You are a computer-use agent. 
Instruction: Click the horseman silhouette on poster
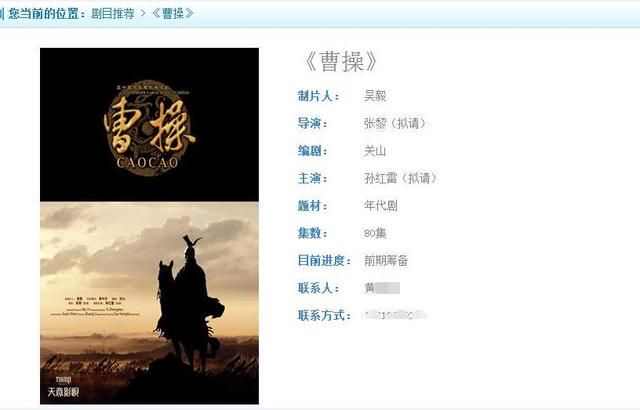(189, 304)
